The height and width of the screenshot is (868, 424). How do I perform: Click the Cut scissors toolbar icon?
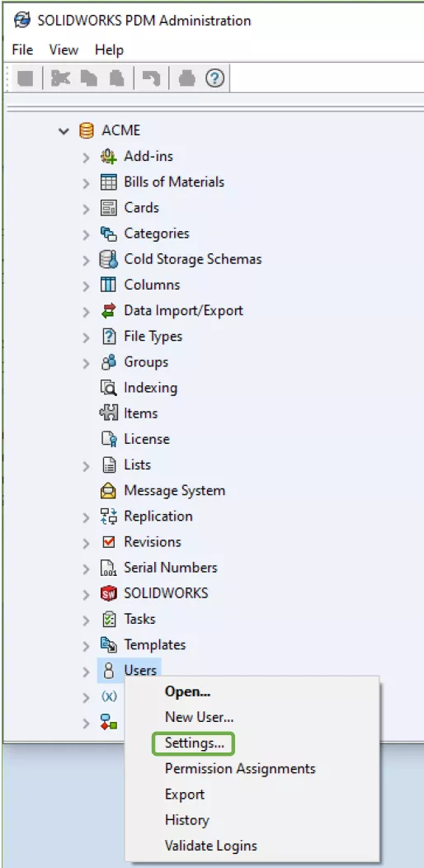click(59, 78)
